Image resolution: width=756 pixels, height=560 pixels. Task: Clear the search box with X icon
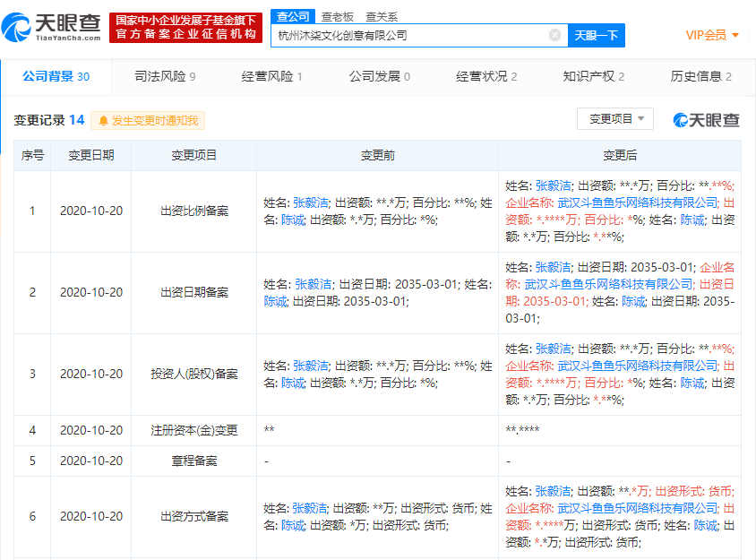click(554, 35)
